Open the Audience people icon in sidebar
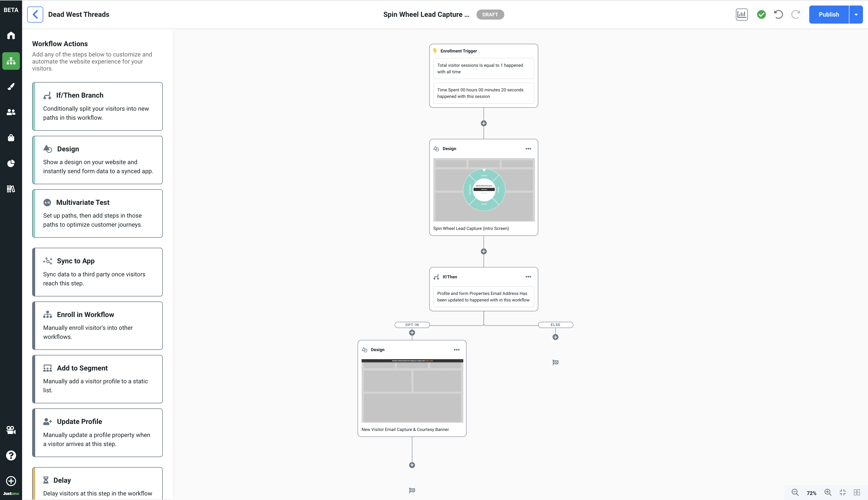 tap(11, 112)
